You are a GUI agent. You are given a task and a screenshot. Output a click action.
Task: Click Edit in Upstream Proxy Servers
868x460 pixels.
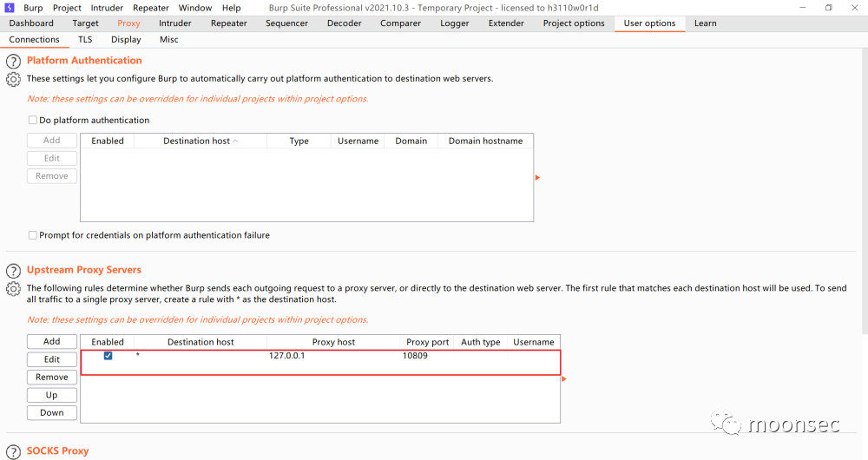click(52, 359)
